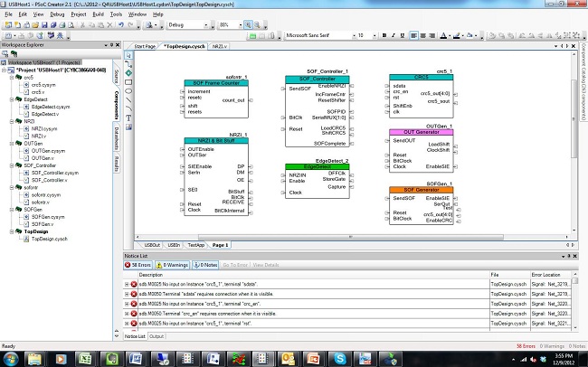Select the Text annotation tool
This screenshot has height=367, width=588.
click(x=128, y=118)
